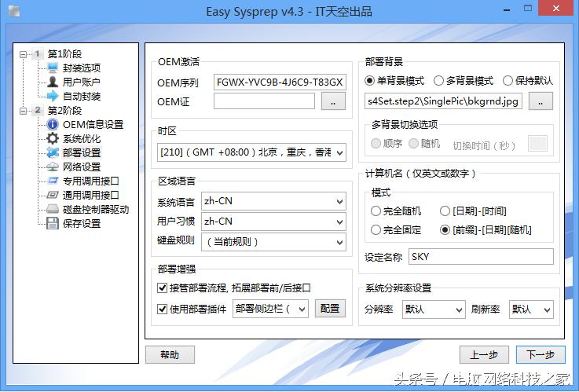Select 封装选项 in the tree

pos(82,68)
